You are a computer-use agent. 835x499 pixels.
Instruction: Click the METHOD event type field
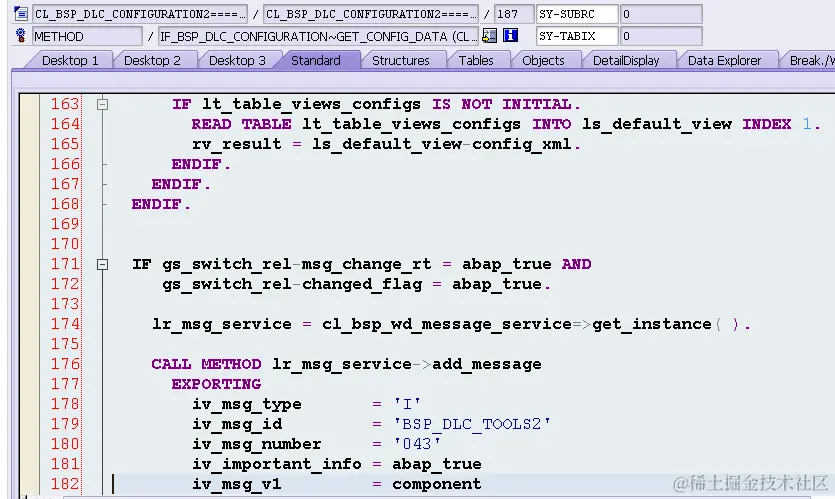(x=87, y=36)
